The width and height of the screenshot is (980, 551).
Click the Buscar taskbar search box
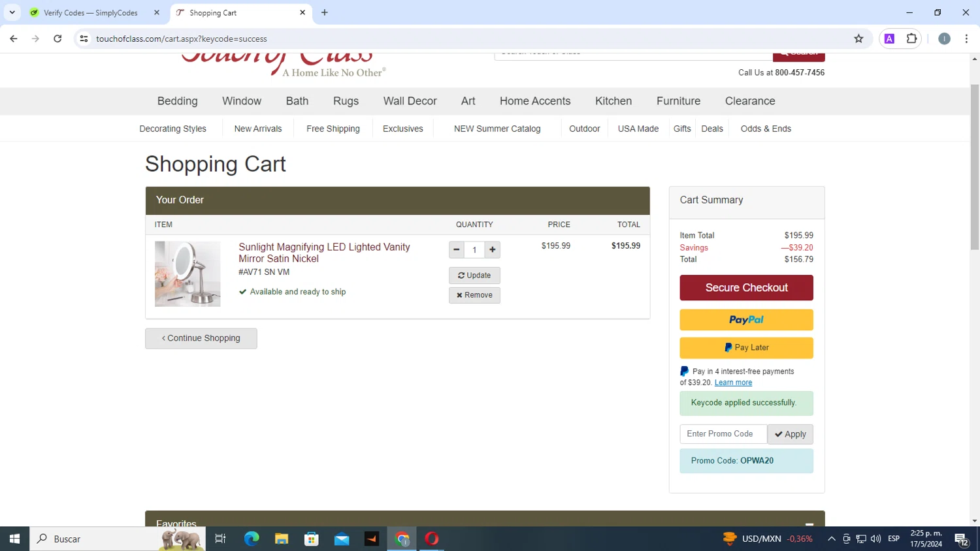coord(118,539)
